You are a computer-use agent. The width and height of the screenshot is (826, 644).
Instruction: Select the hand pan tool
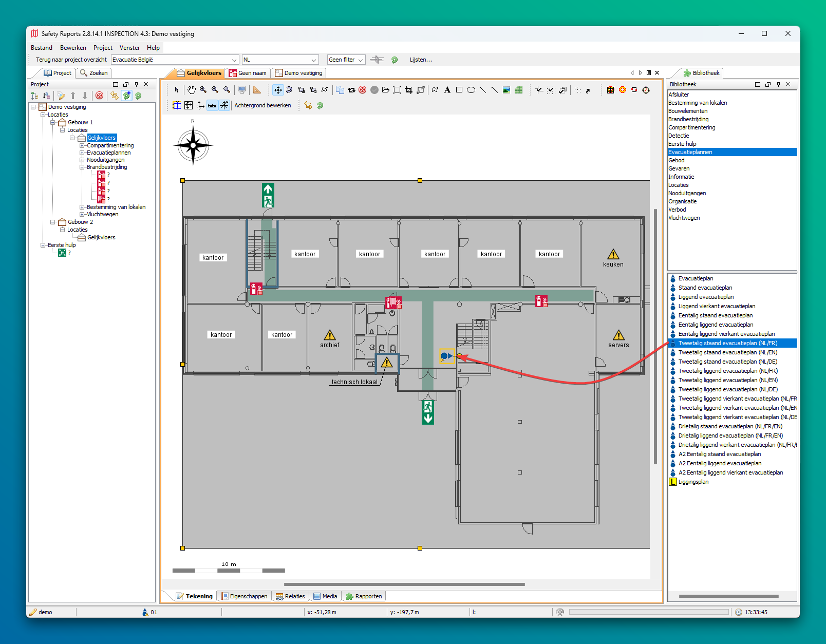191,90
